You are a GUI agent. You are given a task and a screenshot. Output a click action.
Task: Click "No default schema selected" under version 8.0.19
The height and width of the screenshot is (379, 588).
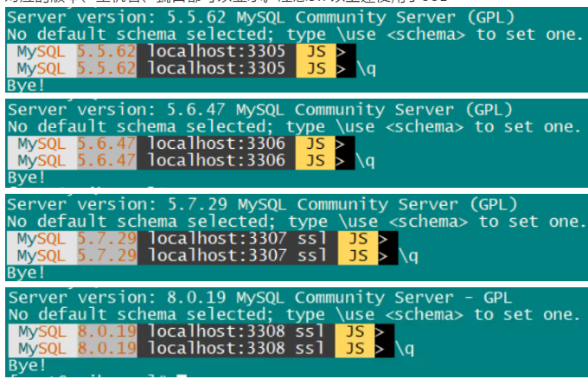click(x=141, y=314)
